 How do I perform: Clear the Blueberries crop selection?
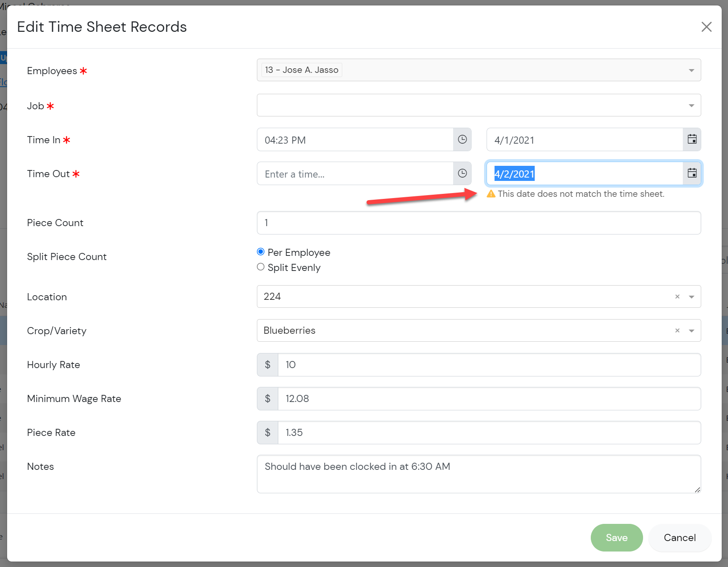(677, 331)
